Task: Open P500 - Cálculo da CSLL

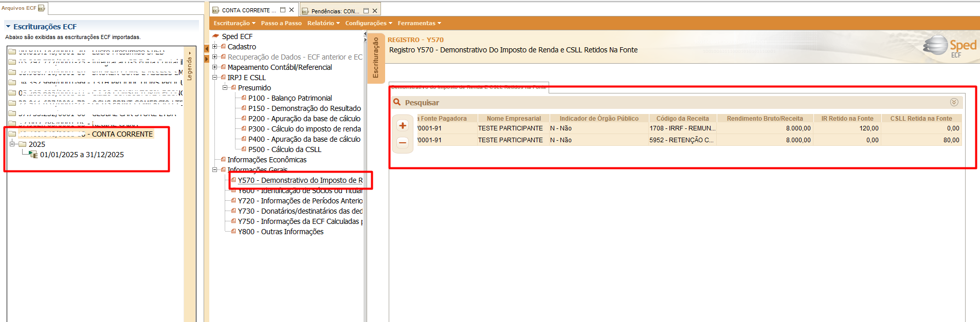Action: click(x=285, y=149)
